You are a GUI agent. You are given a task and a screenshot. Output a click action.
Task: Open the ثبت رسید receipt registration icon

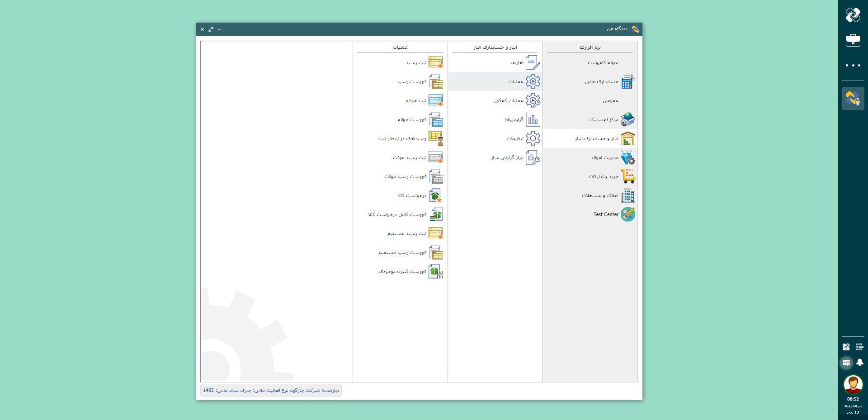pos(435,63)
